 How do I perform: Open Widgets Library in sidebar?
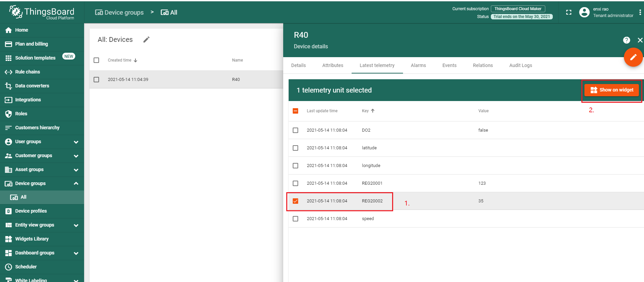pyautogui.click(x=32, y=239)
